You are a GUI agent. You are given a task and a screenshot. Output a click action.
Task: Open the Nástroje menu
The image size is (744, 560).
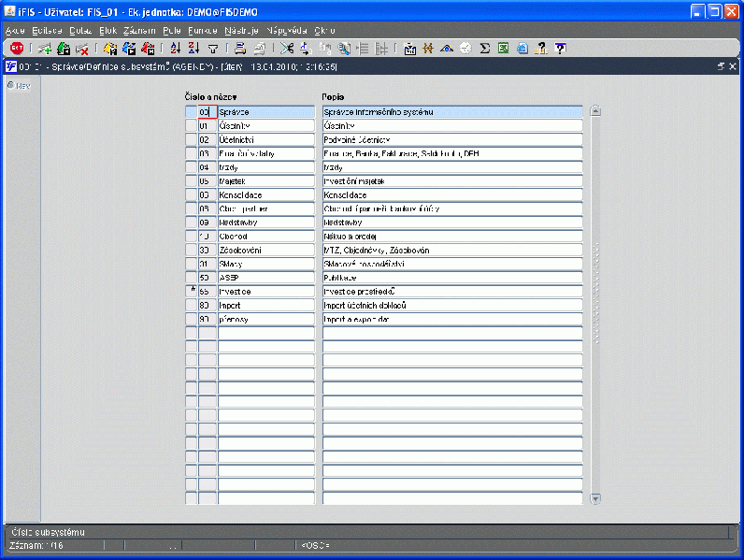[241, 30]
